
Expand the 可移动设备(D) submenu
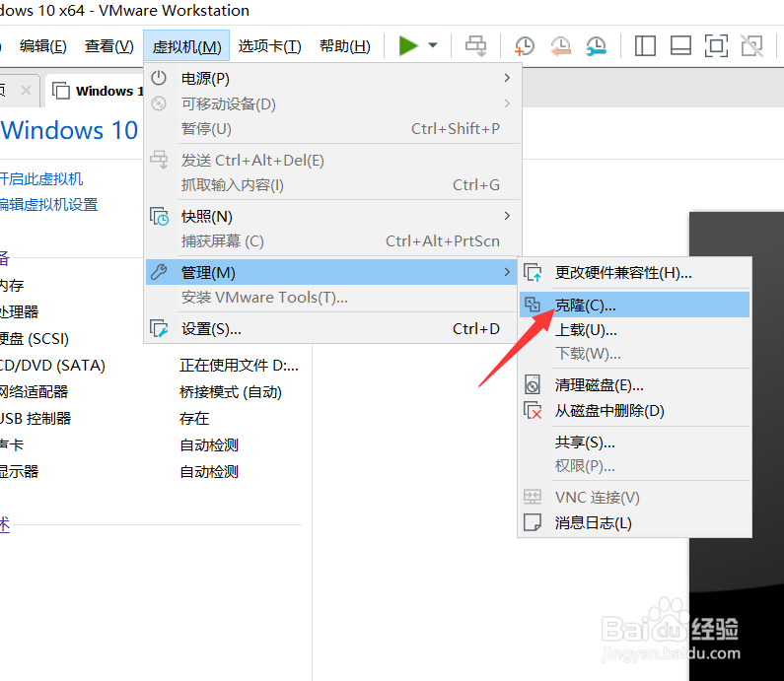tap(332, 103)
